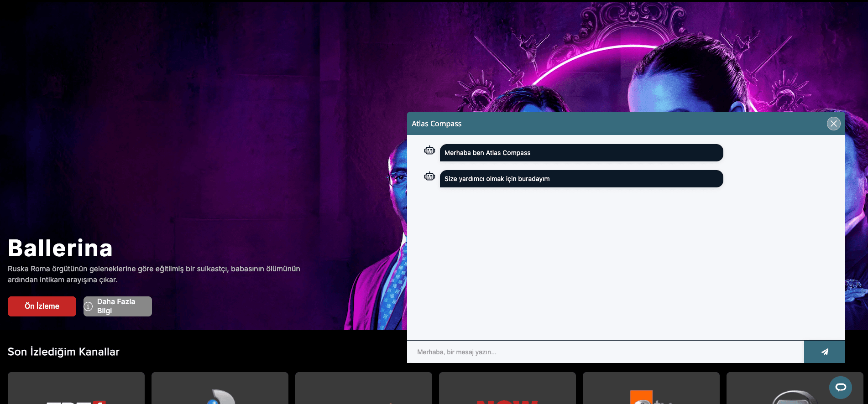This screenshot has height=404, width=868.
Task: Open the TRT 1 channel card
Action: tap(76, 388)
